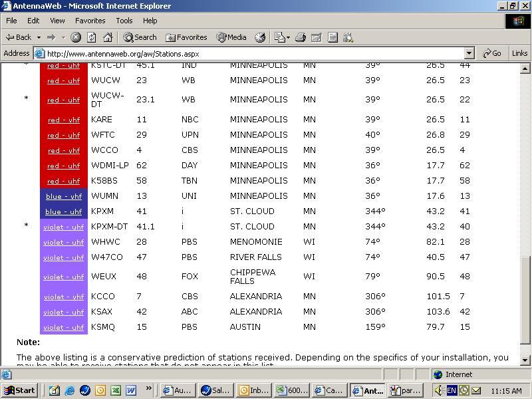Print the page with the printer icon
532x399 pixels.
301,37
